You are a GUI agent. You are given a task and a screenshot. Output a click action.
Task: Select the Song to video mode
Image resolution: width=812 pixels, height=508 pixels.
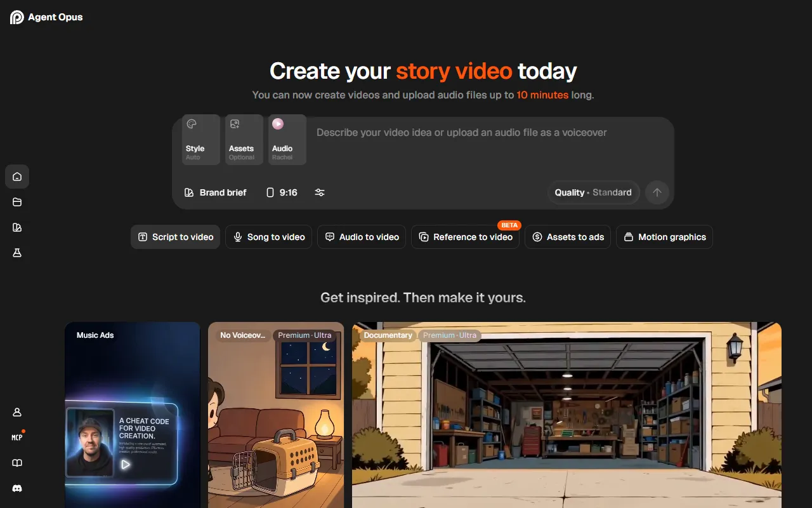tap(270, 237)
